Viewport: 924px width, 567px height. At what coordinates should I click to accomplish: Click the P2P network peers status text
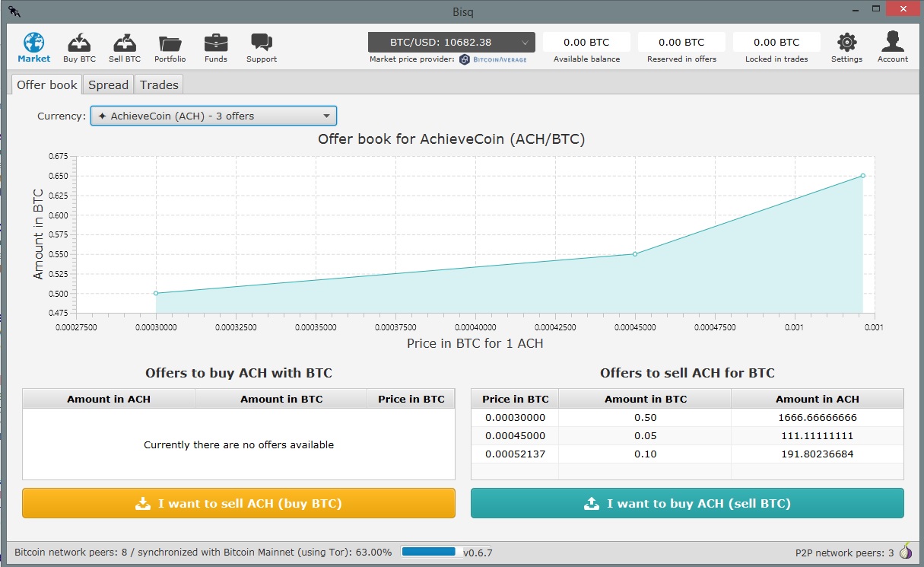pyautogui.click(x=844, y=553)
